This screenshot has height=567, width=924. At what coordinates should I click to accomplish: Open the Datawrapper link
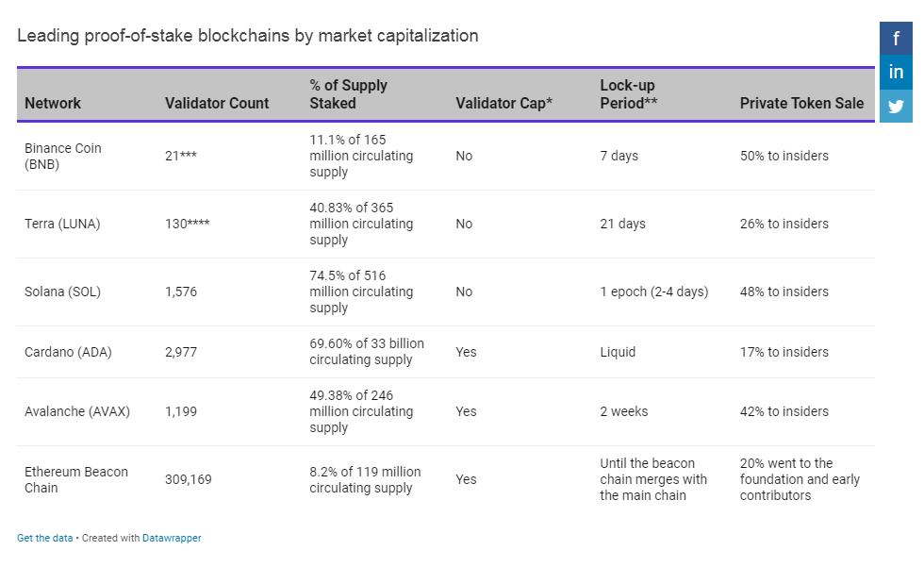click(172, 538)
